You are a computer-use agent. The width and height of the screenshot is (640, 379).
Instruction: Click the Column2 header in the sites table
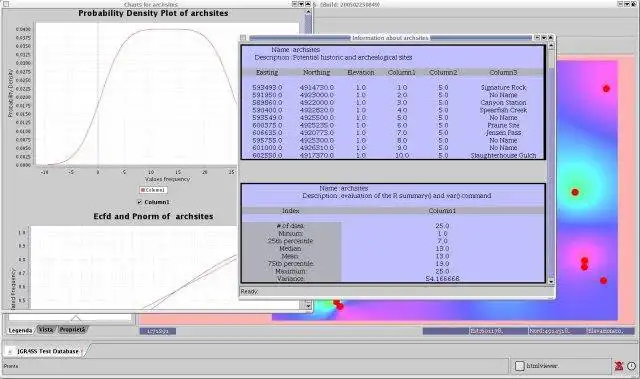pyautogui.click(x=443, y=72)
